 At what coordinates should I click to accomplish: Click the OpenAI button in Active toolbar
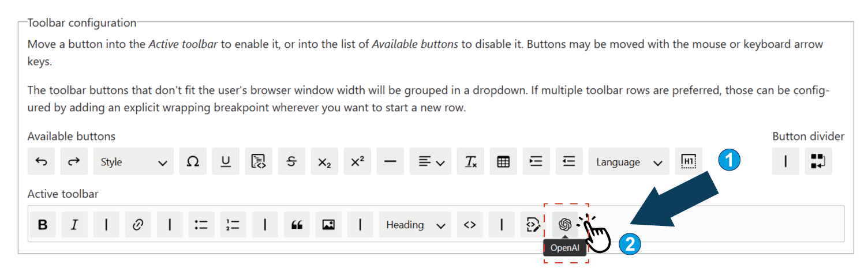[565, 225]
